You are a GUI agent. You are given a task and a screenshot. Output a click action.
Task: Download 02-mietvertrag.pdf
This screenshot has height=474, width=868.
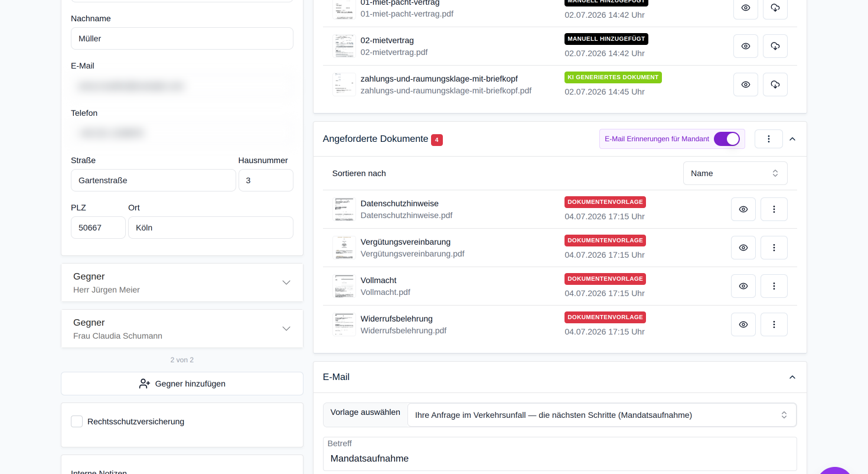click(775, 46)
